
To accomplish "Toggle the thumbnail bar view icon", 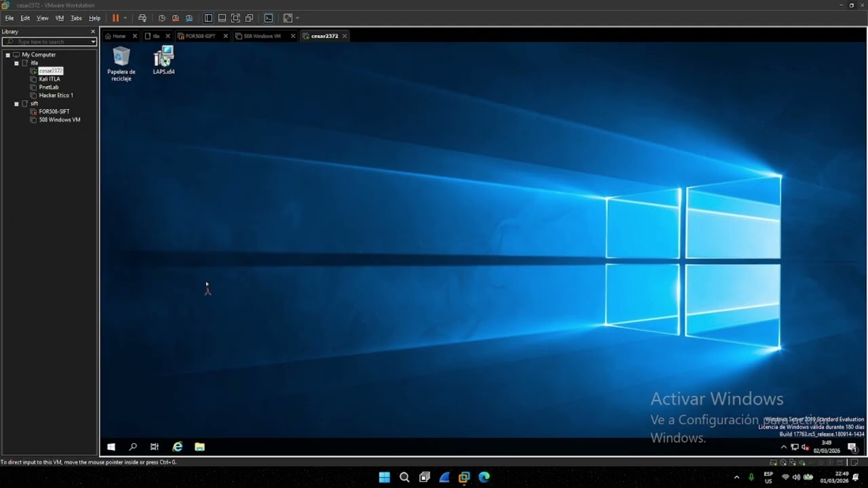I will tap(222, 18).
